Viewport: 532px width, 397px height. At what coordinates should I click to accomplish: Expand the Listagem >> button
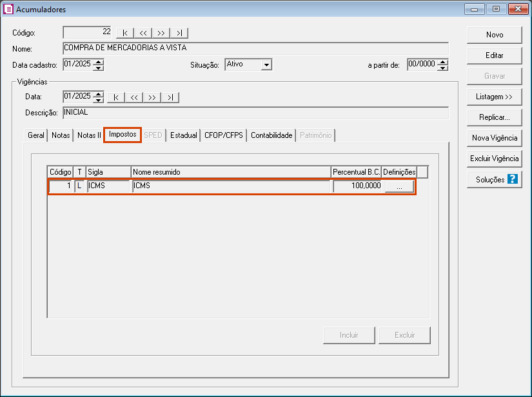pos(494,97)
